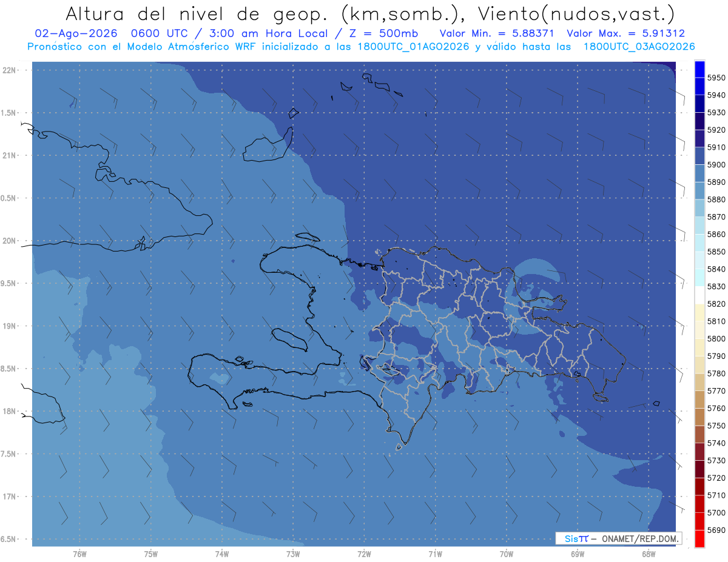Click the 20N latitude axis label
The width and height of the screenshot is (728, 562).
[9, 241]
